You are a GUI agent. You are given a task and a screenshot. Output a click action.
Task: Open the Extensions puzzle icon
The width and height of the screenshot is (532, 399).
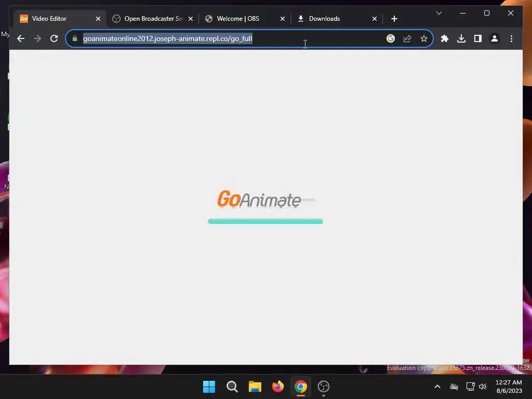[445, 38]
